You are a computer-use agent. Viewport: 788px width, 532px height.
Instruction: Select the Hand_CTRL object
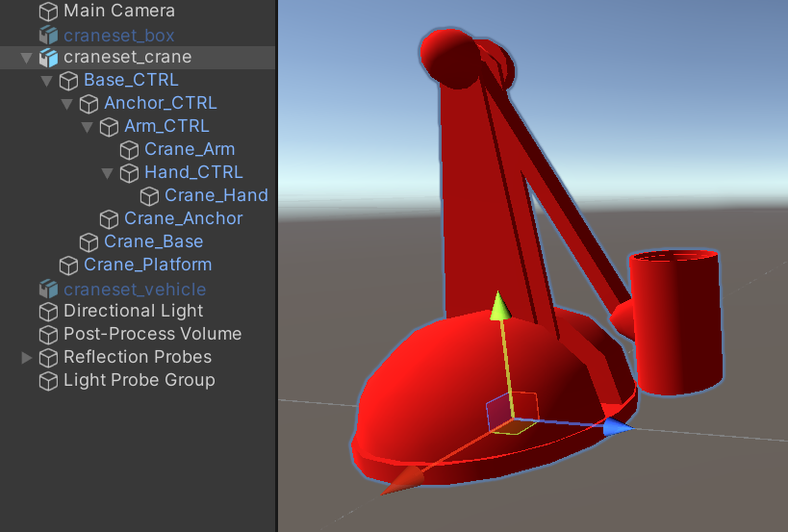tap(193, 172)
